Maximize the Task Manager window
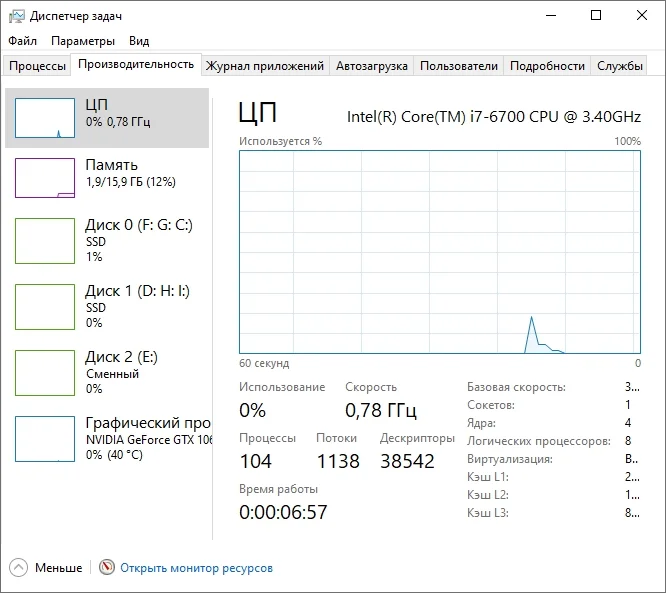666x593 pixels. [596, 15]
